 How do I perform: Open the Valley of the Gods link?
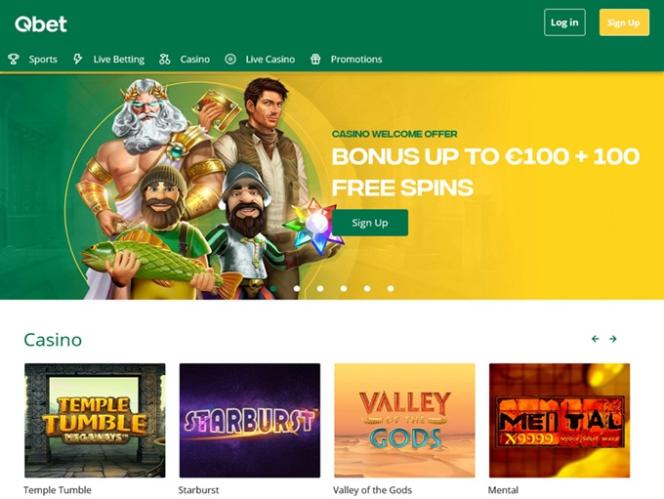[x=372, y=490]
